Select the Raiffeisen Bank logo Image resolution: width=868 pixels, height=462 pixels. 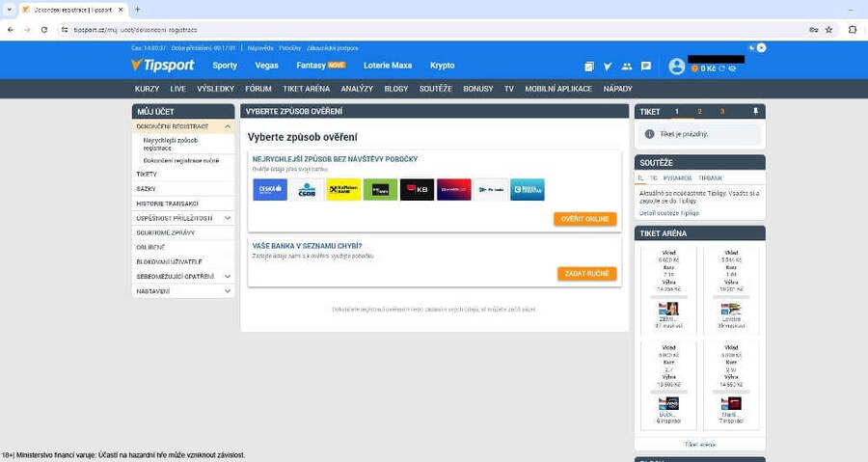343,189
